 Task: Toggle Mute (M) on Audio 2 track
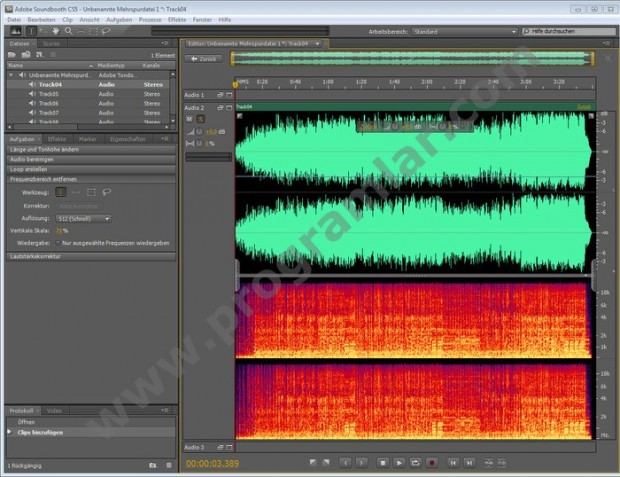click(x=189, y=119)
